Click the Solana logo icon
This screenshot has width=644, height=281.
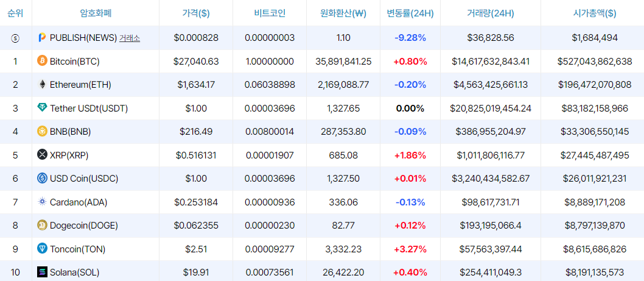[x=42, y=272]
